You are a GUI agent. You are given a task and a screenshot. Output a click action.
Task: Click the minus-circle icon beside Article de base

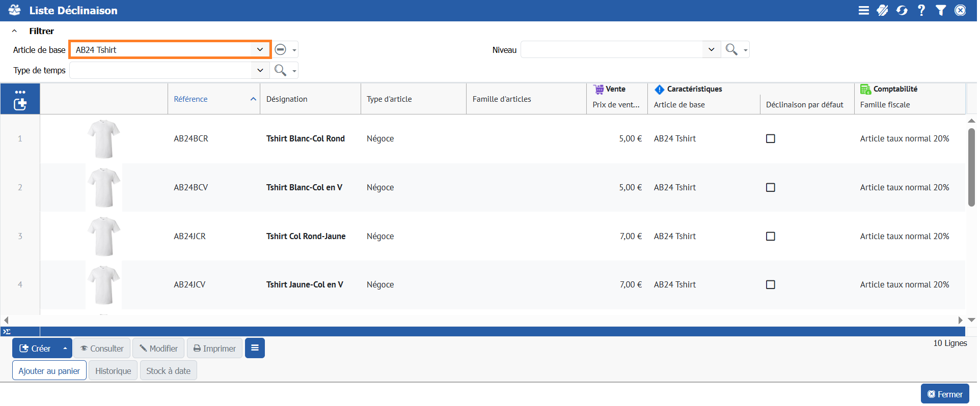[x=280, y=49]
